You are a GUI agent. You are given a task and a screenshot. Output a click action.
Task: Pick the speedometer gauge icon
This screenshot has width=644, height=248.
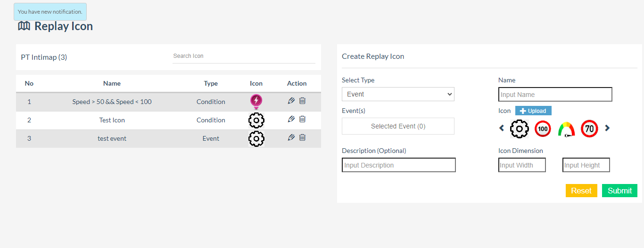[x=566, y=129]
